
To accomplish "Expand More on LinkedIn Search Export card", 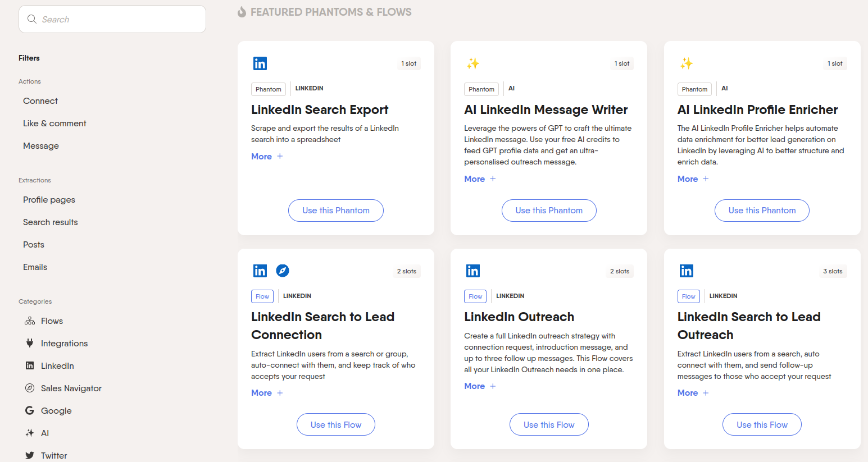I will tap(267, 157).
